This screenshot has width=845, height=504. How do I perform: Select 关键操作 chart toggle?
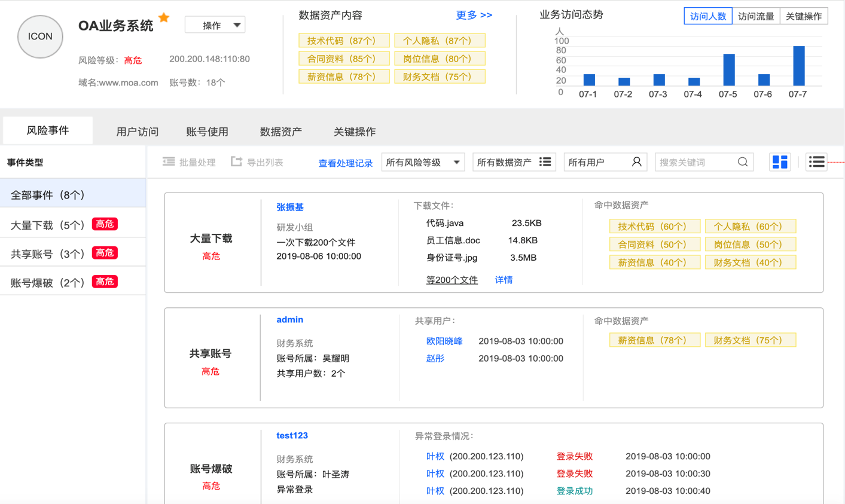pos(804,16)
